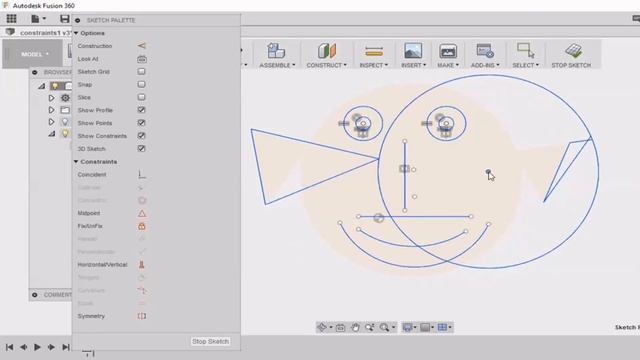
Task: Open the SELECT menu
Action: [525, 65]
